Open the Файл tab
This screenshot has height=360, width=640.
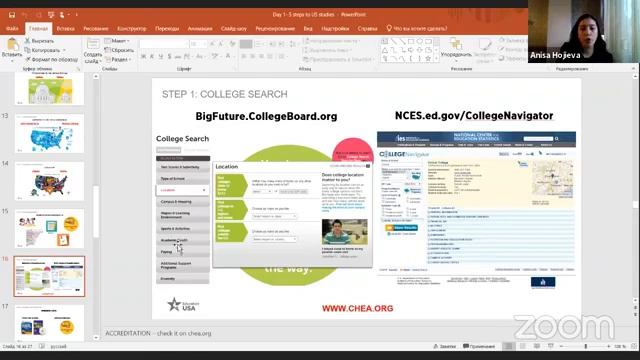pos(12,29)
